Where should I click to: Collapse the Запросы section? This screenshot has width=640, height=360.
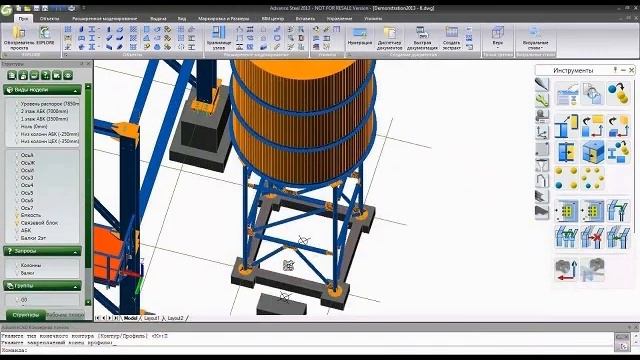tap(76, 252)
